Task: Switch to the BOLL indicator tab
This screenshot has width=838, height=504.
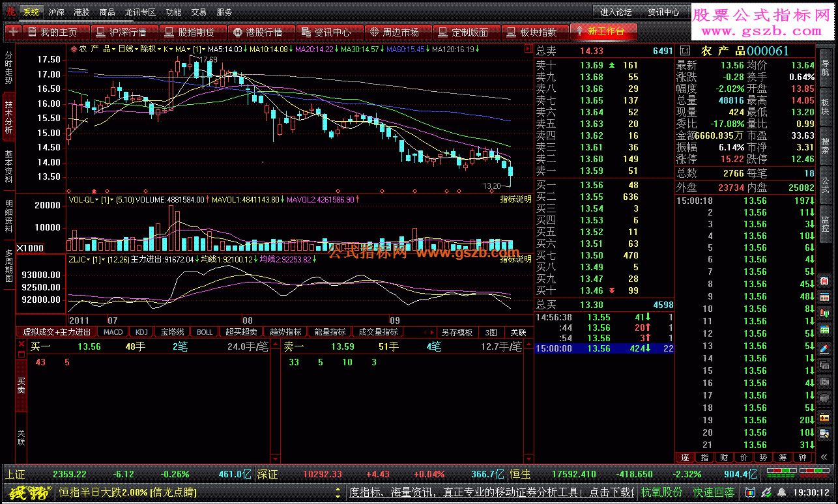Action: click(x=205, y=332)
